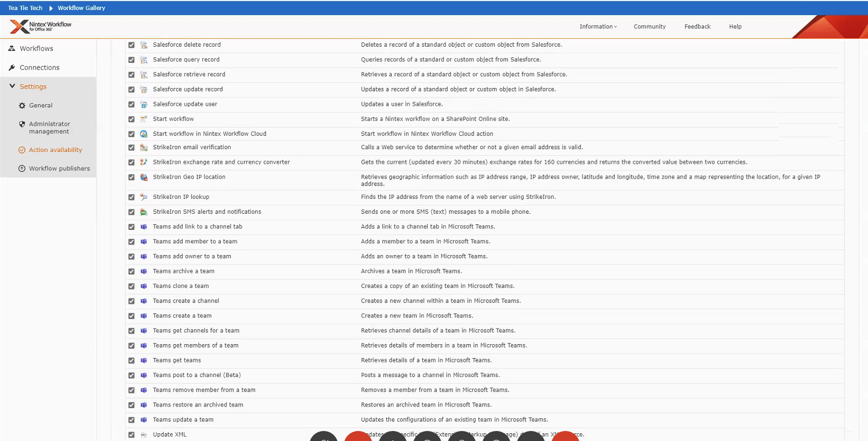Click 'Starts a Nintex workflow on a SharePoint Online site.'
The width and height of the screenshot is (868, 441).
435,119
